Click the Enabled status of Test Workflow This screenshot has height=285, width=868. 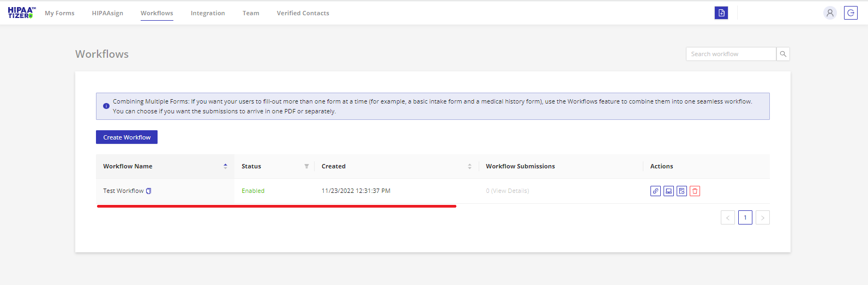[253, 191]
